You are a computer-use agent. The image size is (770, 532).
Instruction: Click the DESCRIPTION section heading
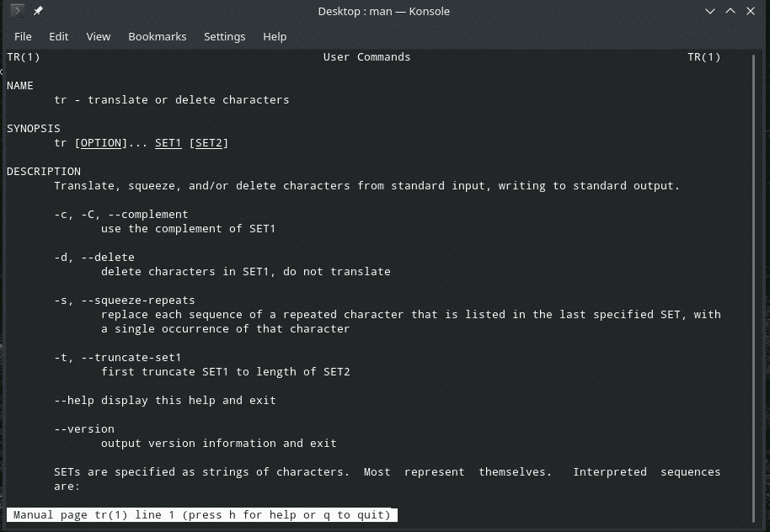click(44, 172)
